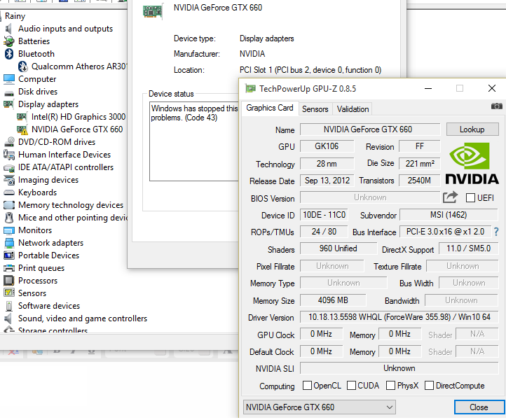506x420 pixels.
Task: Click the Sensors category icon
Action: [x=8, y=293]
